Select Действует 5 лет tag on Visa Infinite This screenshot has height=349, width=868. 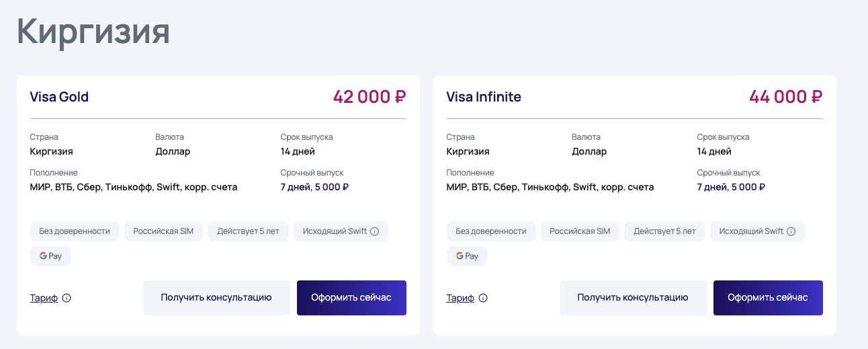pos(664,231)
